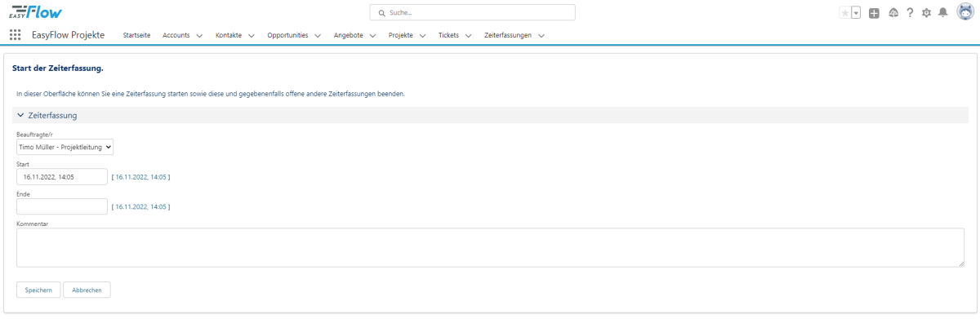The image size is (980, 319).
Task: Go to the Startseite tab
Action: pos(137,36)
